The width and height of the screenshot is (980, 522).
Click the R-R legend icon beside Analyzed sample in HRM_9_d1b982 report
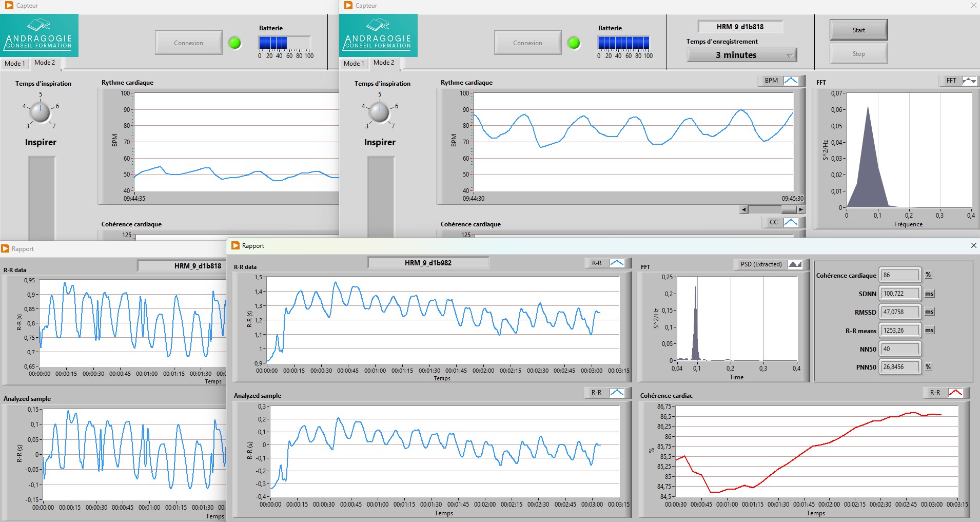tap(616, 393)
